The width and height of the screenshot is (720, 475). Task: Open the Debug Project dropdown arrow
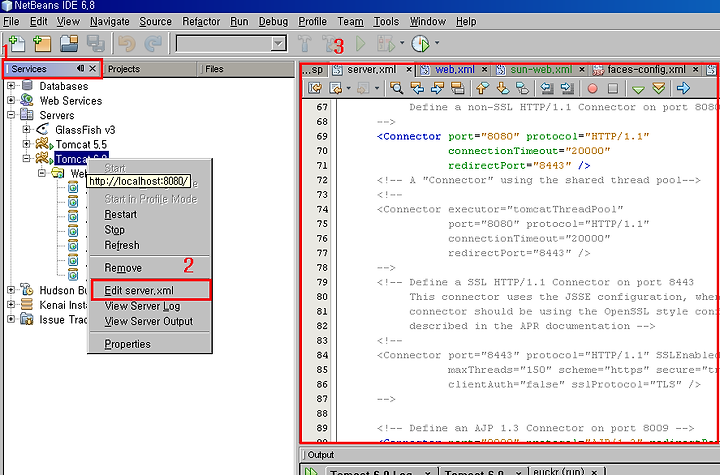click(402, 43)
